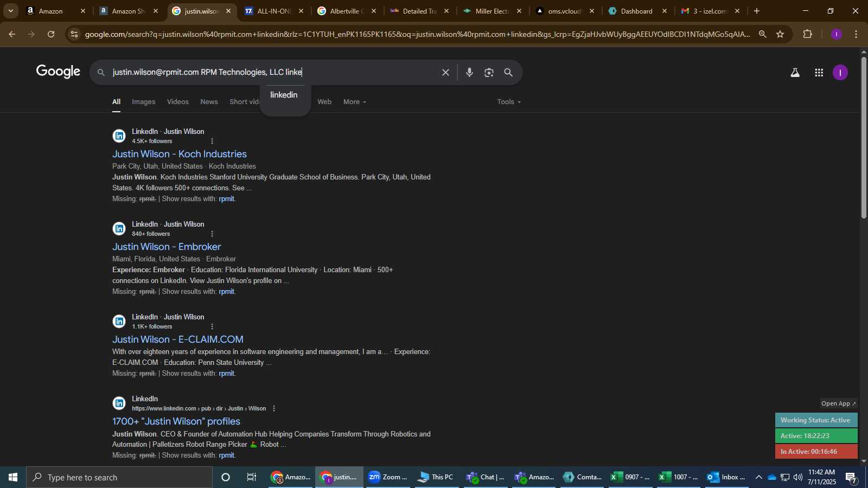868x488 pixels.
Task: Click the In Active 00:16:46 timer
Action: (816, 451)
